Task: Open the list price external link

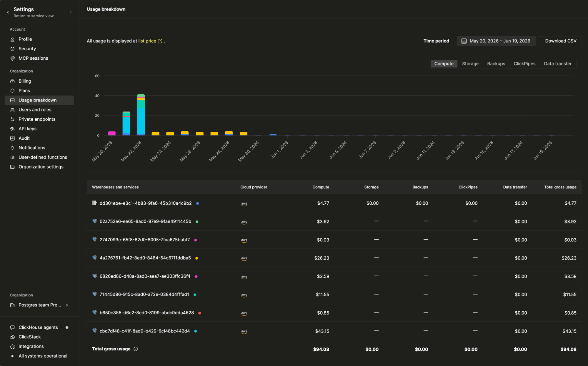Action: pyautogui.click(x=150, y=41)
